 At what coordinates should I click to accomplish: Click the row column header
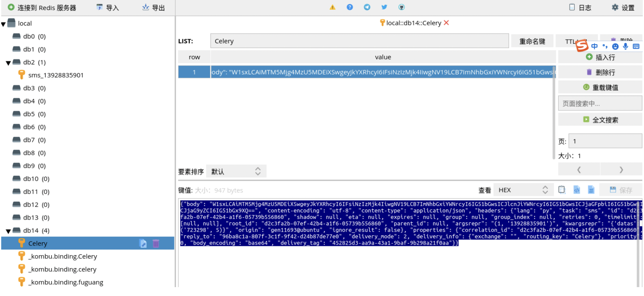(x=194, y=57)
